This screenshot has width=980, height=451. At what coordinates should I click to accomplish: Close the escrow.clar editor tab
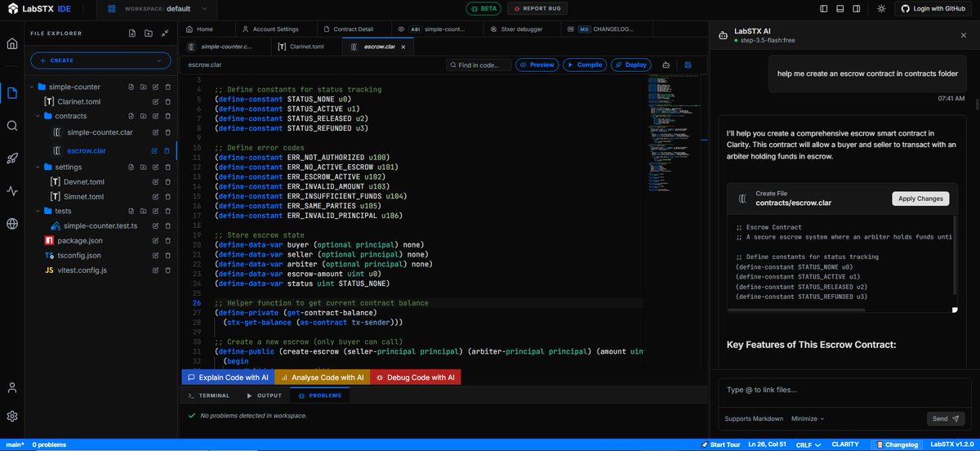pyautogui.click(x=404, y=47)
